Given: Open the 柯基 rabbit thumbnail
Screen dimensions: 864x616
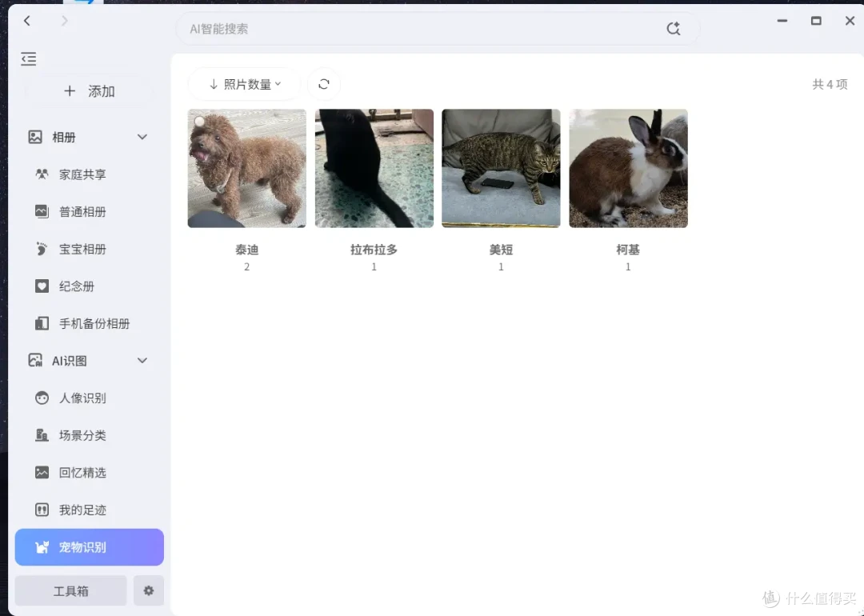Looking at the screenshot, I should click(x=628, y=169).
